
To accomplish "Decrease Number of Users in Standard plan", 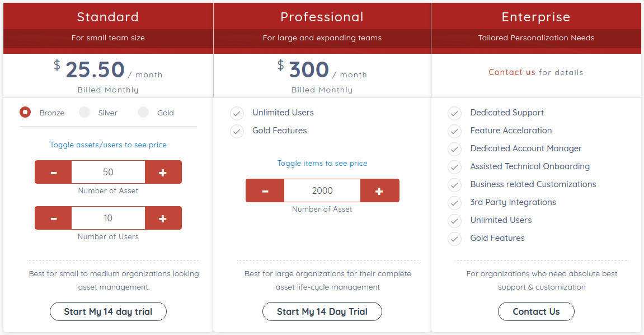I will click(x=53, y=218).
